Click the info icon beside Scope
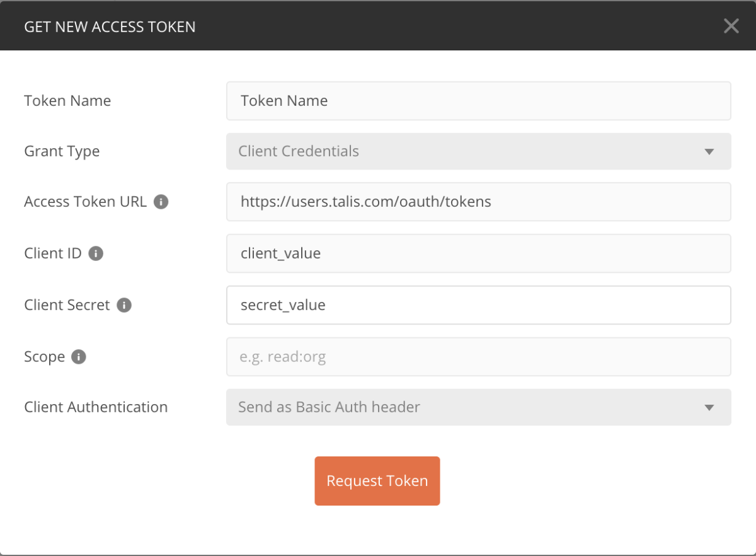The height and width of the screenshot is (556, 756). (79, 357)
